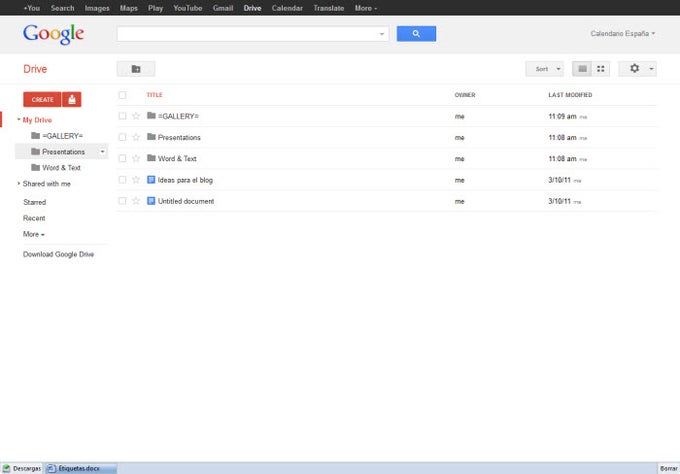Open Maps from the top bar
Screen dimensions: 680x474
click(x=128, y=8)
